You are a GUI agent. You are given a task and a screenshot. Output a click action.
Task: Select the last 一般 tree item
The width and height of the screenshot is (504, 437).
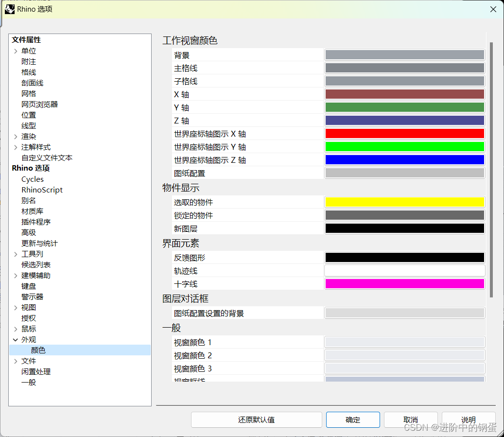[29, 383]
